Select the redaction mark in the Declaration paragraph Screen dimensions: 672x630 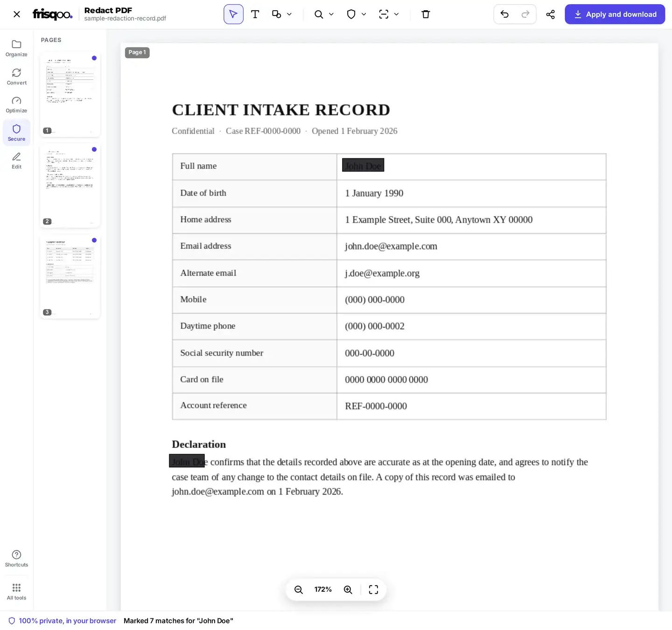tap(187, 461)
